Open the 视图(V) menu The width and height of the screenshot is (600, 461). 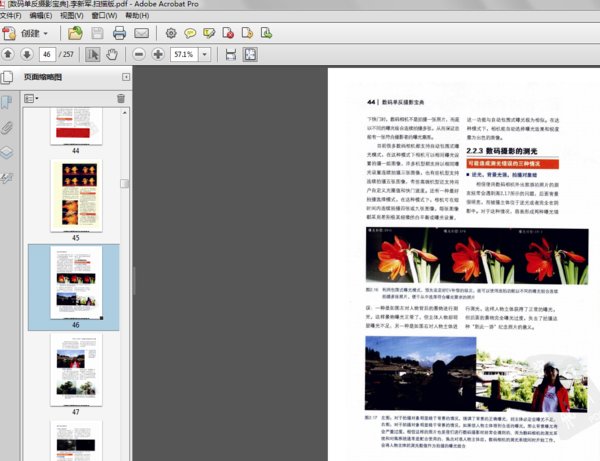click(x=71, y=17)
